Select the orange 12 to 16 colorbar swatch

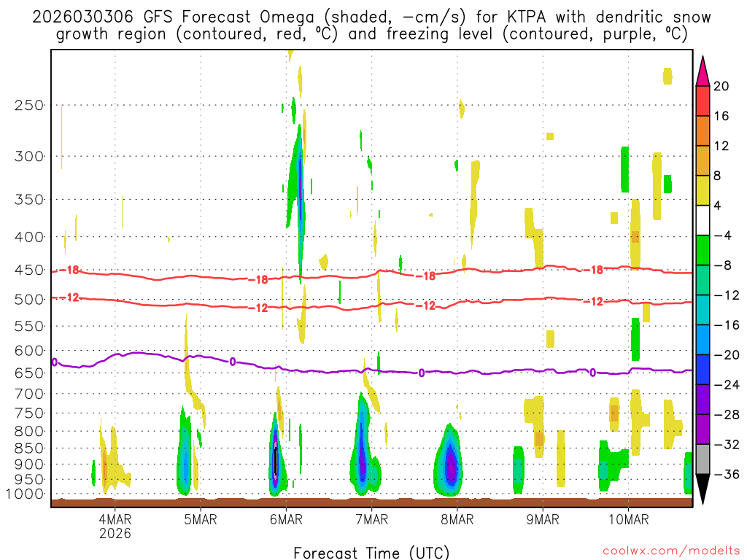click(703, 131)
